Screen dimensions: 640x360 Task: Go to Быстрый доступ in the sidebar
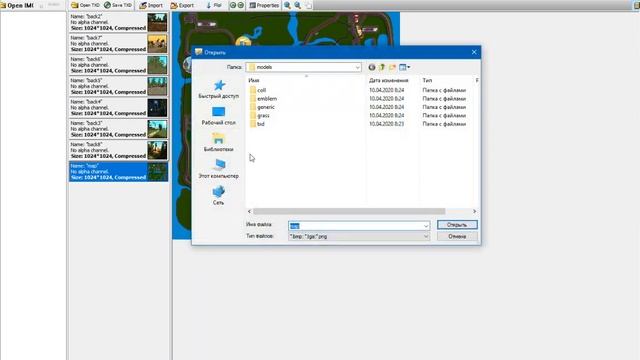(x=218, y=89)
